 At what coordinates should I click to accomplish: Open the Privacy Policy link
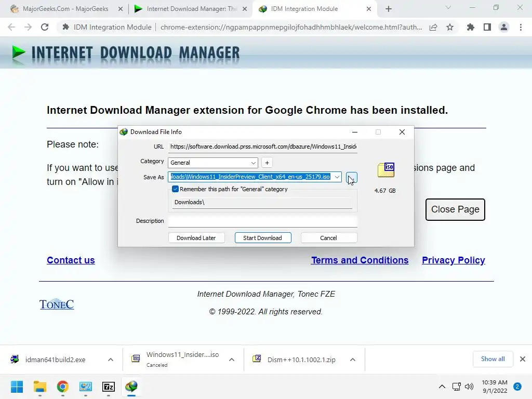click(x=454, y=260)
